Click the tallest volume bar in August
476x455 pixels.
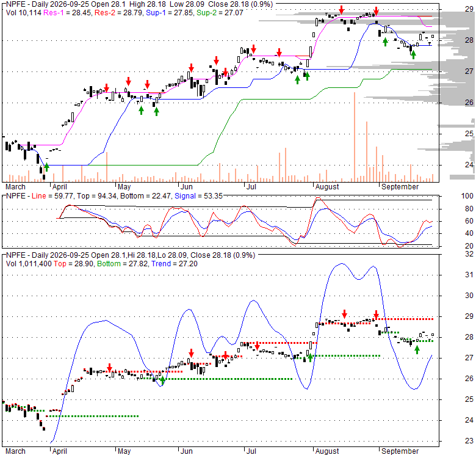355,137
